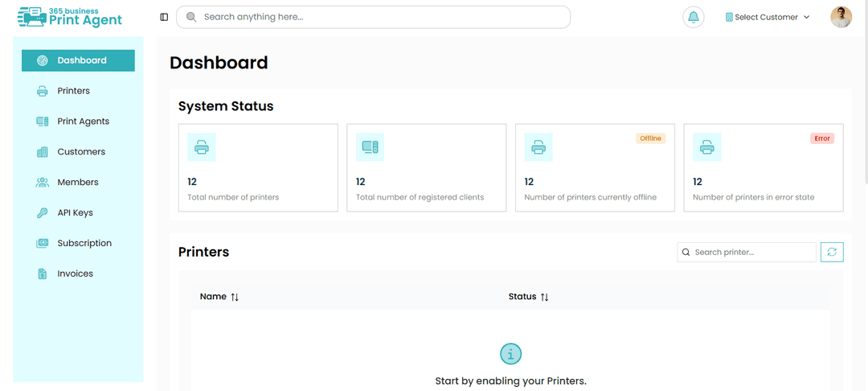Click the 365 business Print Agent logo
The width and height of the screenshot is (868, 391).
pos(70,17)
